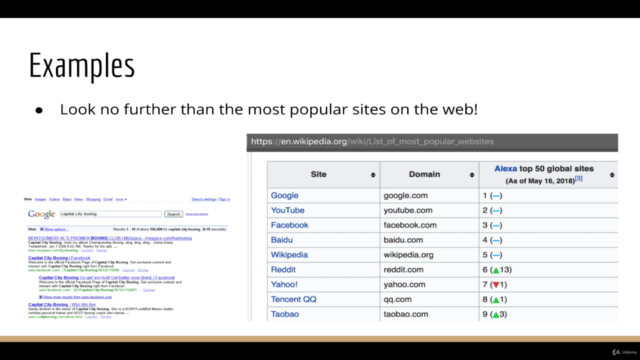Click Google's unchanged rank dash icon
The image size is (640, 360).
click(x=496, y=196)
